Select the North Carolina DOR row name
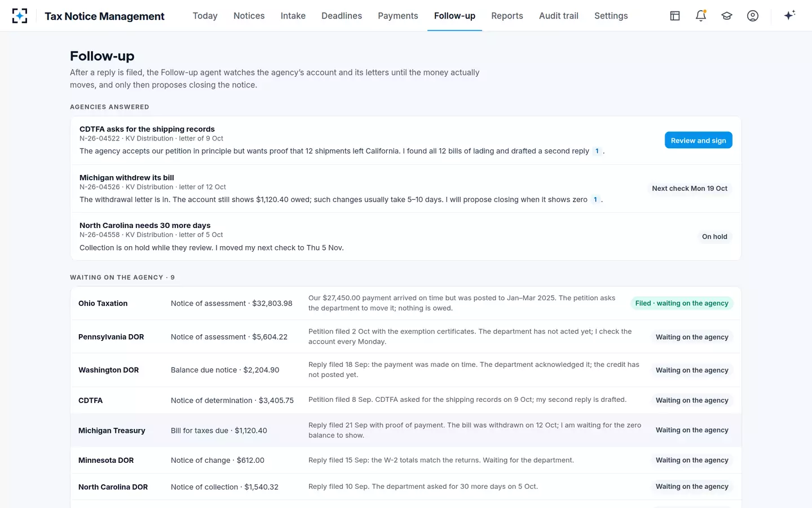Screen dimensions: 812x508 (113, 487)
